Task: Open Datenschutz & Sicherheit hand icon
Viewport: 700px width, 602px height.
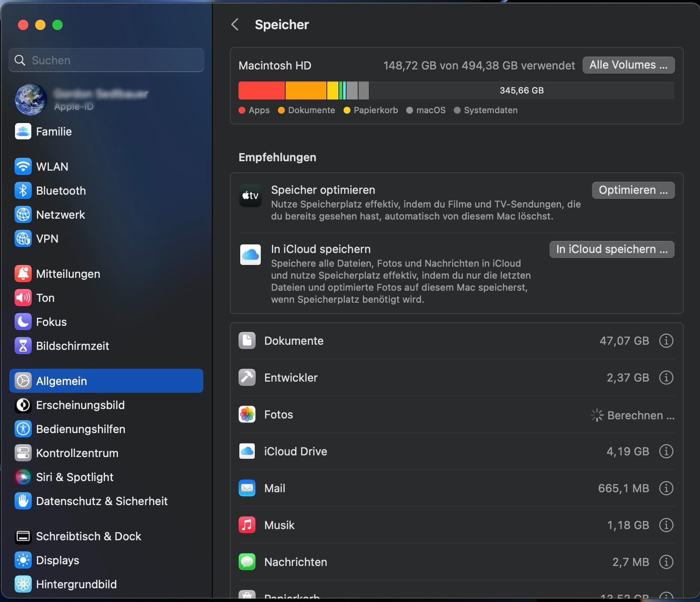Action: click(23, 501)
